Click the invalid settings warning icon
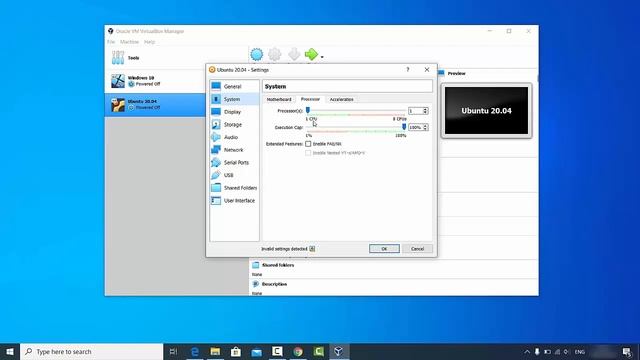640x360 pixels. coord(312,249)
